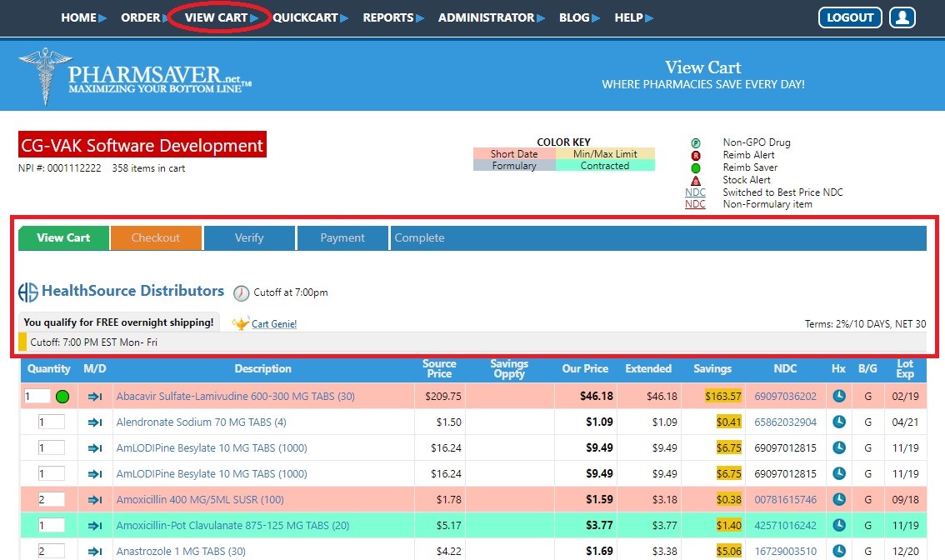Click the quantity field for Anastrozole
The width and height of the screenshot is (945, 560).
51,551
